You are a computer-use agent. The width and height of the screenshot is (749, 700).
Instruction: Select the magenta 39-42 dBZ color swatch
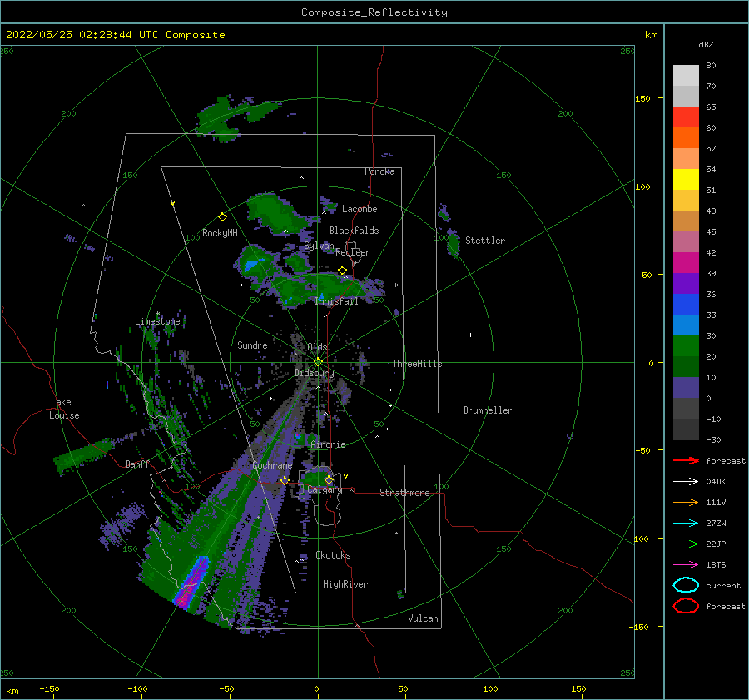click(x=686, y=263)
